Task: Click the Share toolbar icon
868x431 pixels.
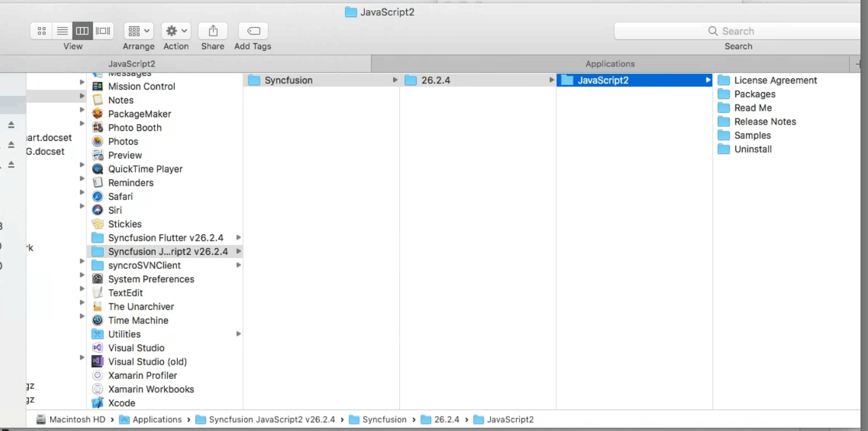Action: (x=212, y=30)
